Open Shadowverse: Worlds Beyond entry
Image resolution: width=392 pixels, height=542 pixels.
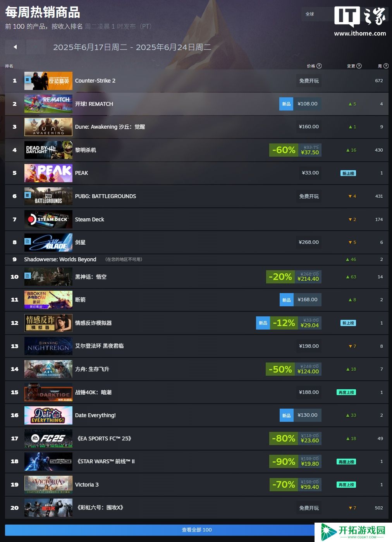click(x=60, y=259)
